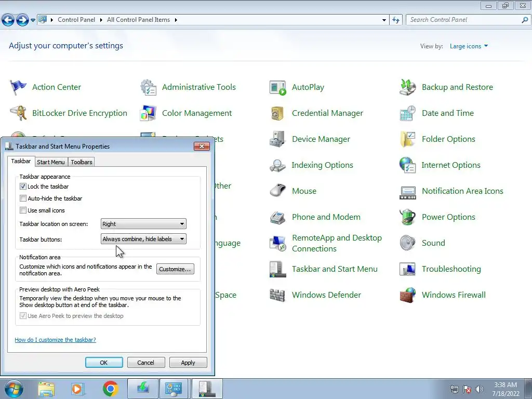The height and width of the screenshot is (399, 532).
Task: Open the Power Options battery icon
Action: tap(408, 217)
